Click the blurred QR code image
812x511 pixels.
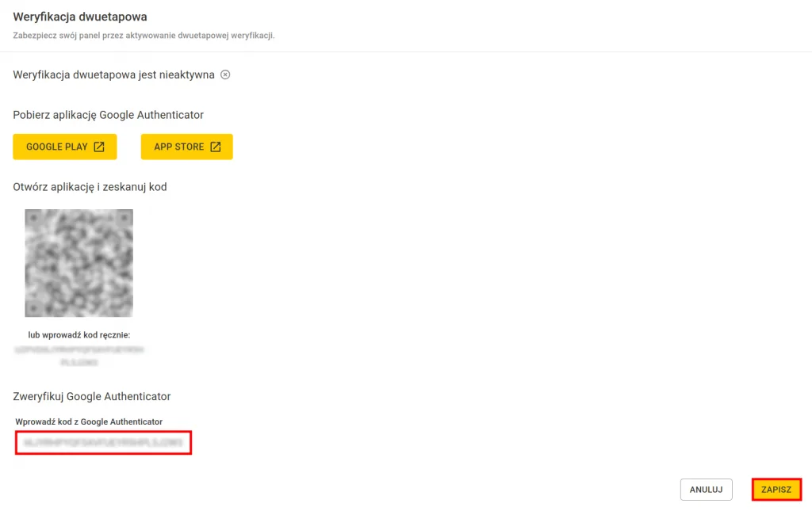pyautogui.click(x=79, y=263)
